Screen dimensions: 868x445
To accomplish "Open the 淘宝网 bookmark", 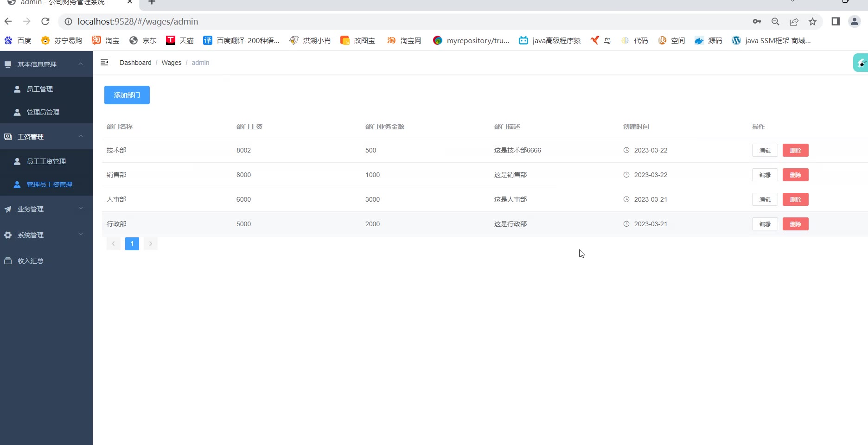I will pyautogui.click(x=404, y=40).
